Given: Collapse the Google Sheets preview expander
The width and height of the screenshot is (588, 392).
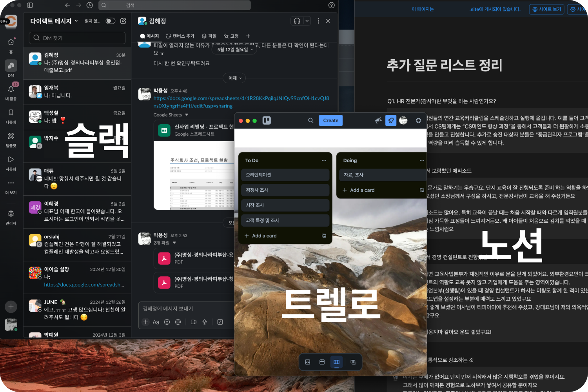Looking at the screenshot, I should pos(187,115).
